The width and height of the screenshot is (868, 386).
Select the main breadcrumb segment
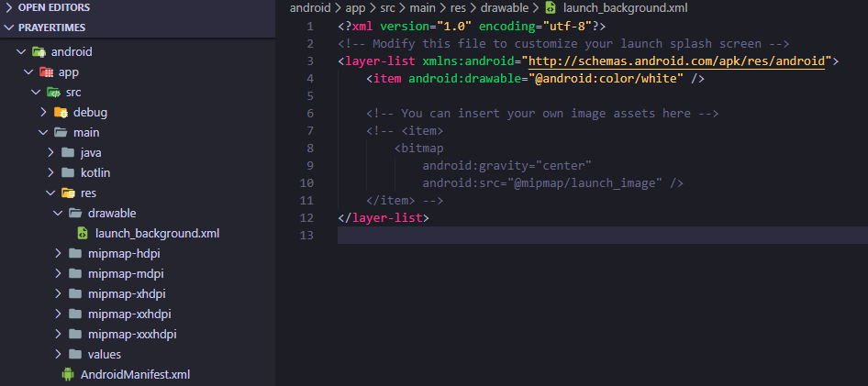[x=422, y=7]
